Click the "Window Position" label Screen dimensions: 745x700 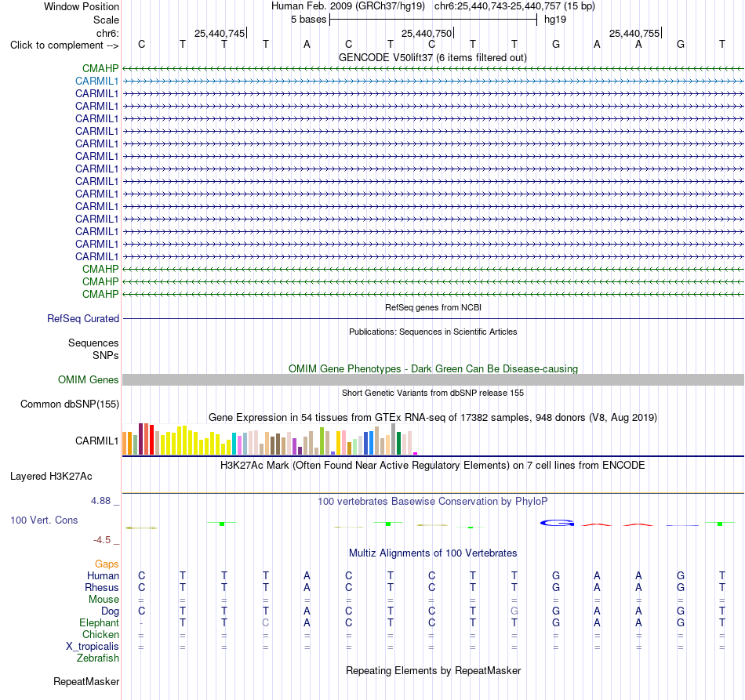click(x=82, y=6)
